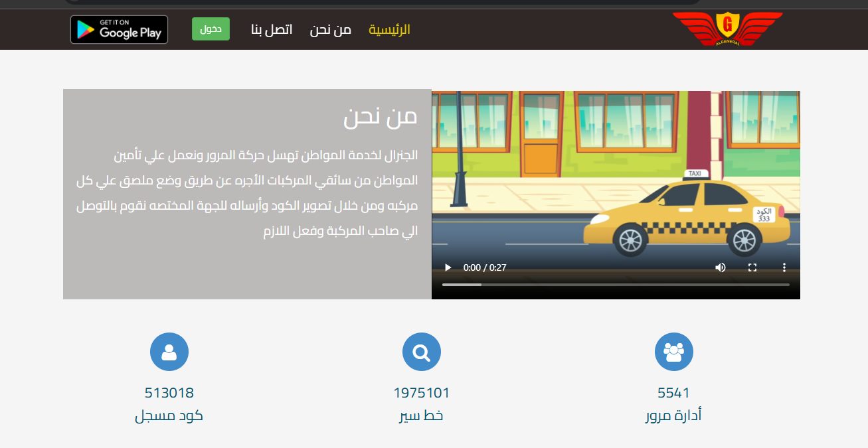Click the video progress bar
This screenshot has height=448, width=868.
click(616, 285)
